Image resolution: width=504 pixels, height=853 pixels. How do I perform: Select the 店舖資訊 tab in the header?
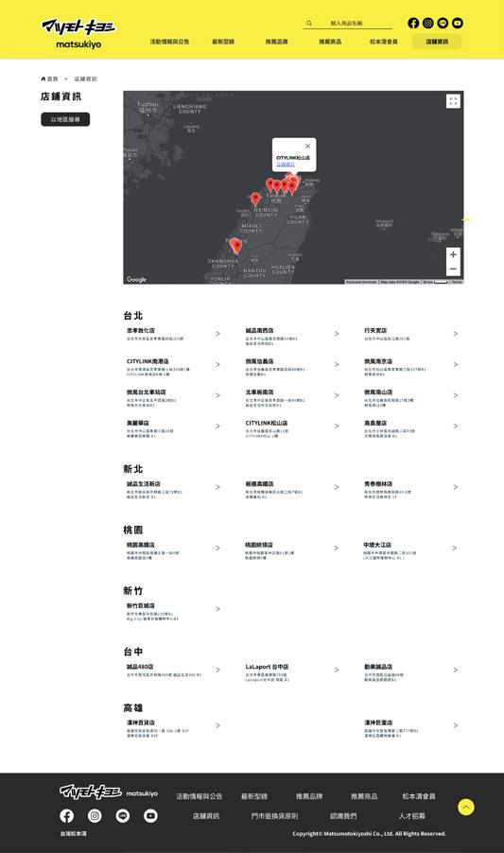[x=437, y=42]
